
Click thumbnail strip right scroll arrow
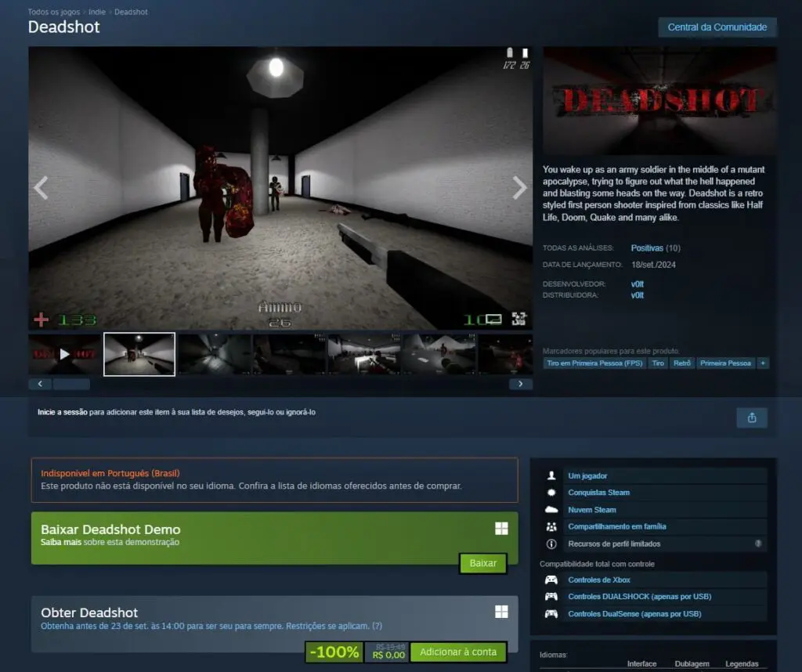coord(521,384)
